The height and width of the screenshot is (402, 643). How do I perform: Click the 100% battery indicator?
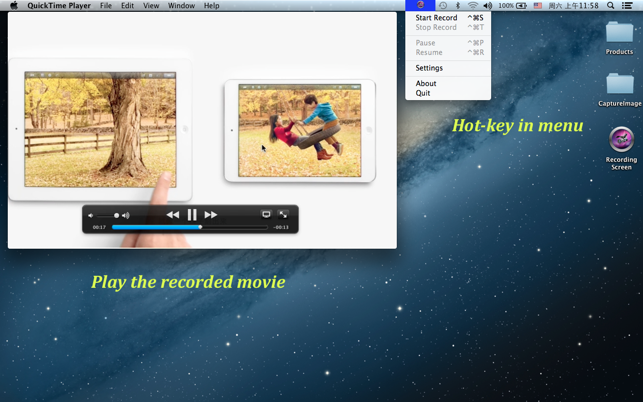click(x=513, y=5)
